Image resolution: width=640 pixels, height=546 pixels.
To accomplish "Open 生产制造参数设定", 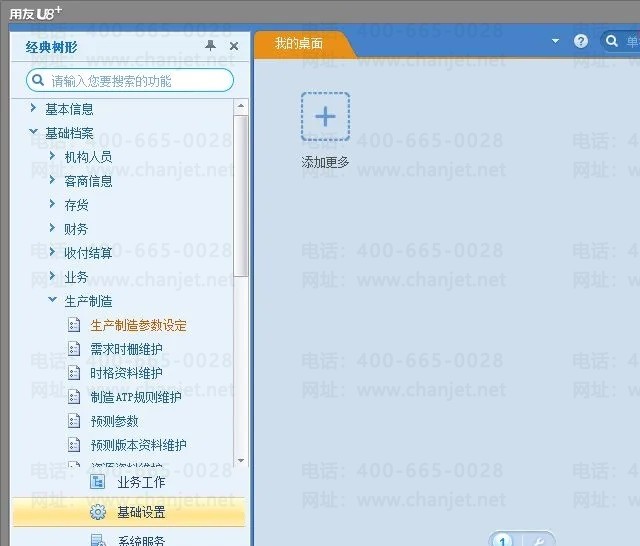I will click(139, 326).
